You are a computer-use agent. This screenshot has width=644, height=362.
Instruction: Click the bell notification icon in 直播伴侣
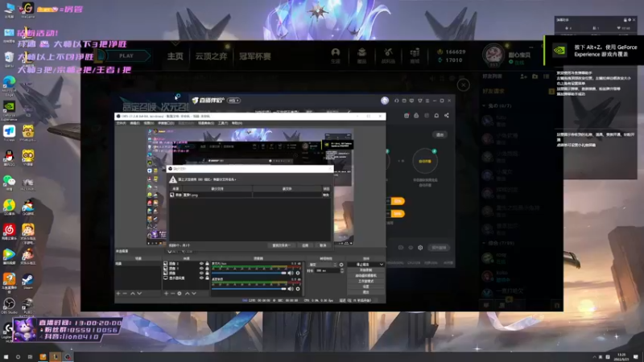[436, 116]
